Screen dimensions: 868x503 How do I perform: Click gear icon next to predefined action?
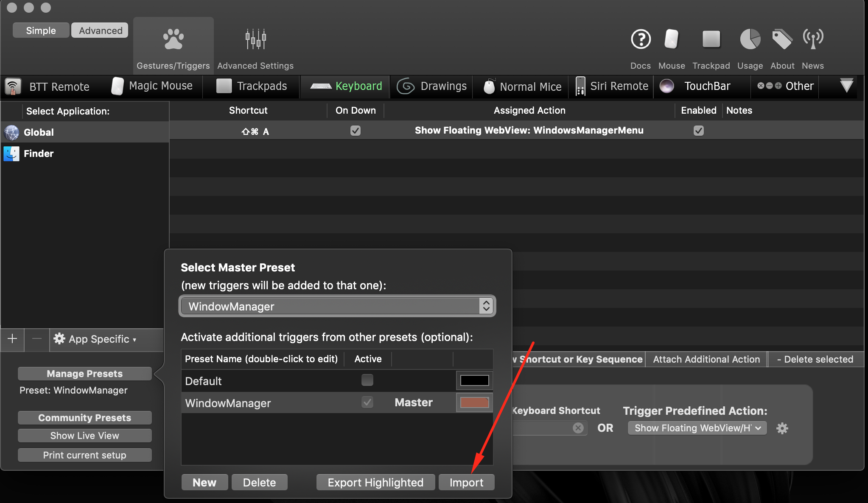point(782,428)
